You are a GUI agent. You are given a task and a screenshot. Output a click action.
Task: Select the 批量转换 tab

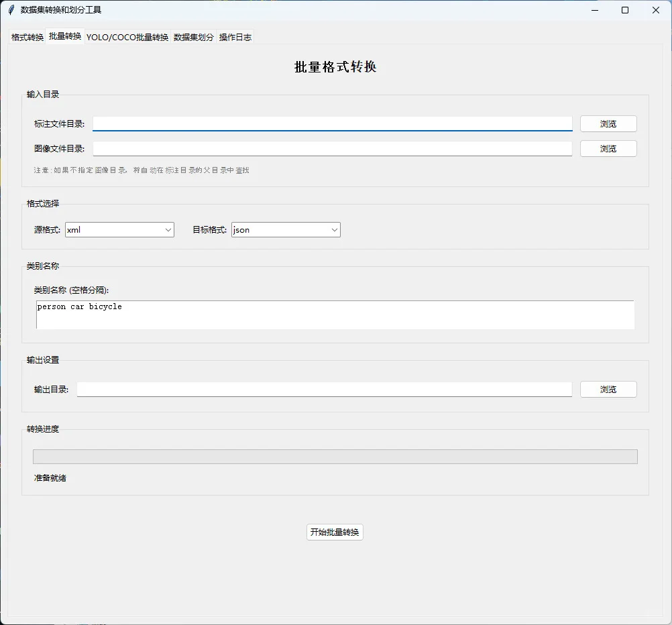click(x=64, y=37)
